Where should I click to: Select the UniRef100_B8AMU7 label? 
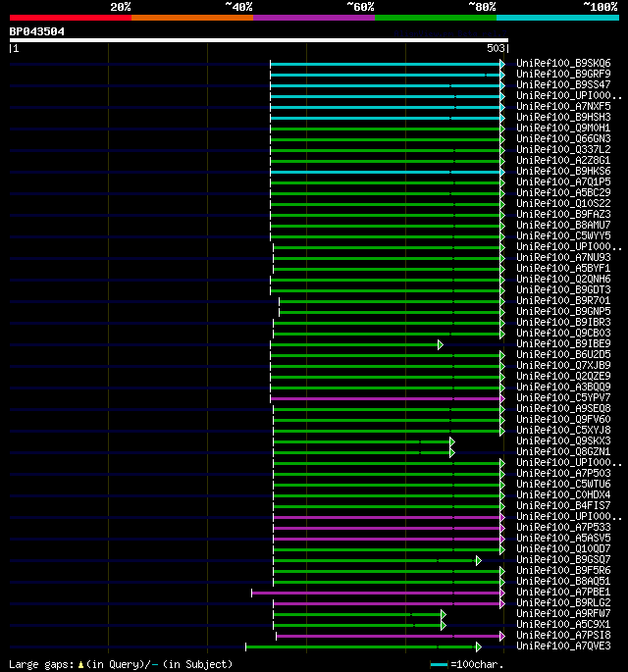tap(563, 225)
